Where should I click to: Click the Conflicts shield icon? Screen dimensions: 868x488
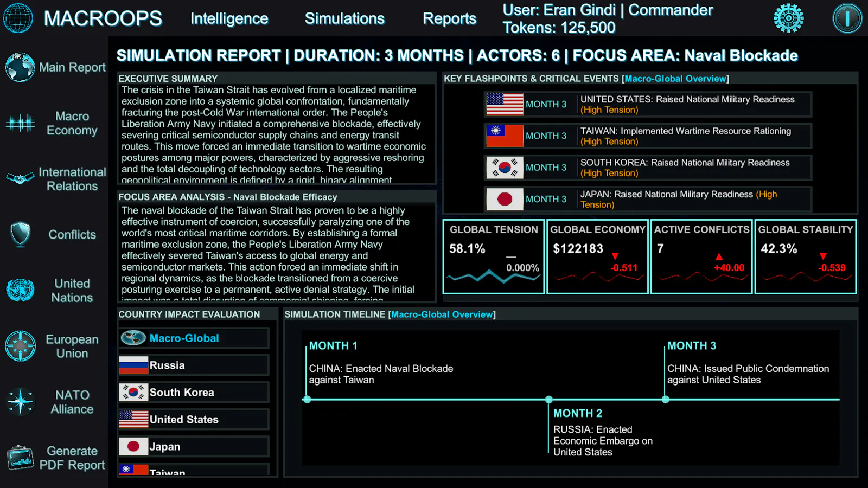(x=20, y=234)
